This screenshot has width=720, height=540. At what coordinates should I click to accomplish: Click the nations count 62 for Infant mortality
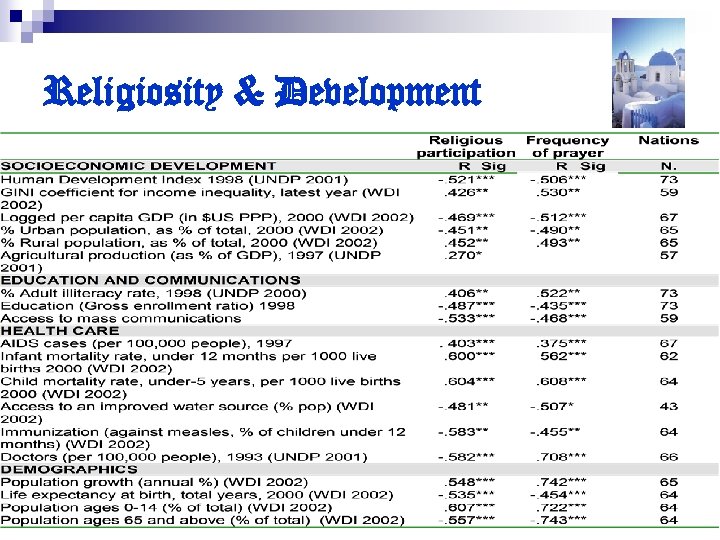[669, 356]
